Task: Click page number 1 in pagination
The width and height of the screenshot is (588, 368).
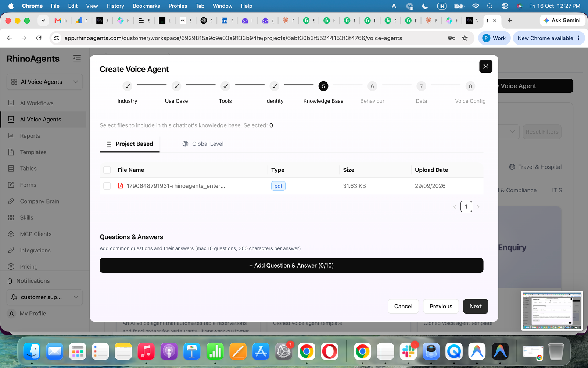Action: coord(466,206)
